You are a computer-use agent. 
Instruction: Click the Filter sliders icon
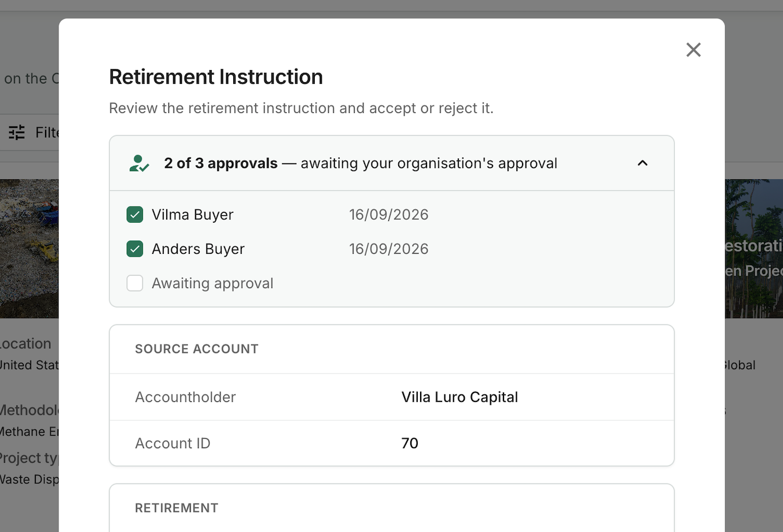pos(17,132)
